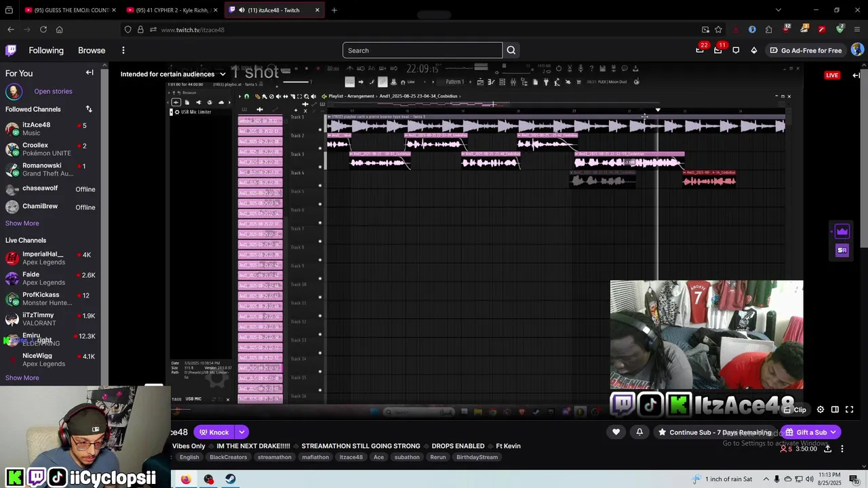Open the Following page
Screen dimensions: 868x488
coord(46,50)
